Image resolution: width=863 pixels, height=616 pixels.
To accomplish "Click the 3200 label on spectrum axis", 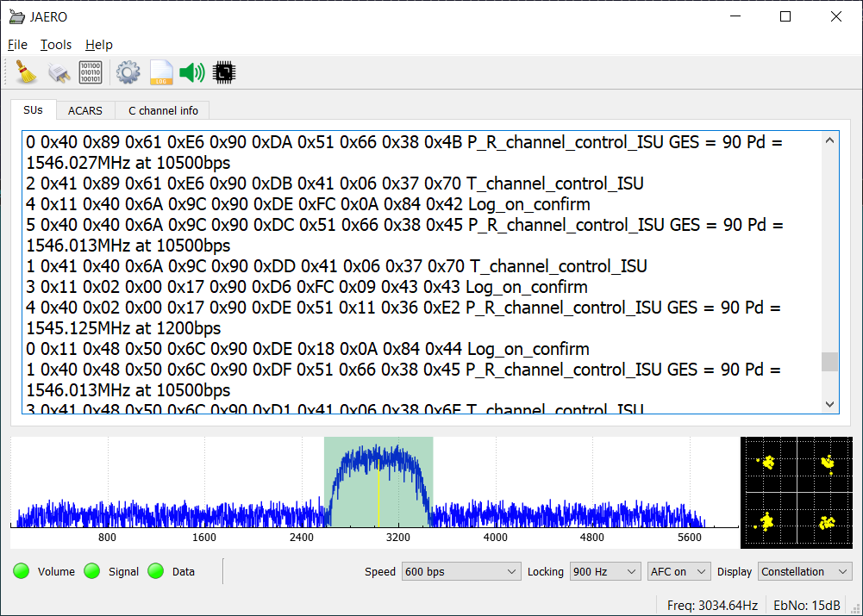I will pyautogui.click(x=398, y=538).
